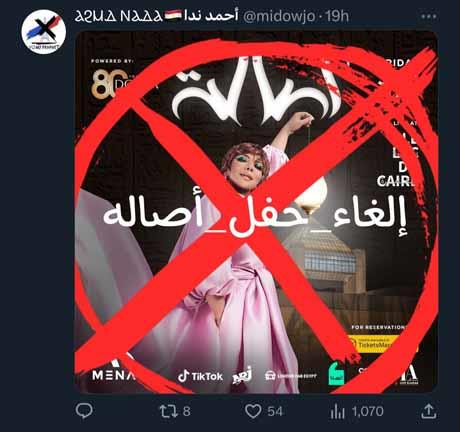Retweet using the arrows icon
The width and height of the screenshot is (460, 432).
(x=169, y=411)
